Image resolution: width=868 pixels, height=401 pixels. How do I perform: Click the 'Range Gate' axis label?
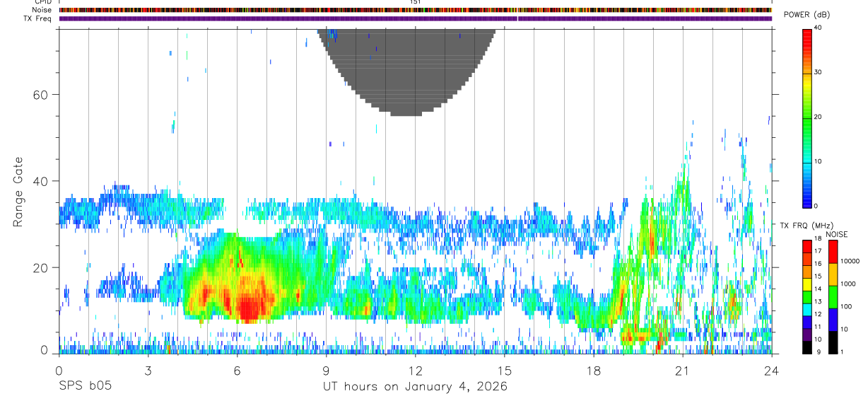[18, 192]
